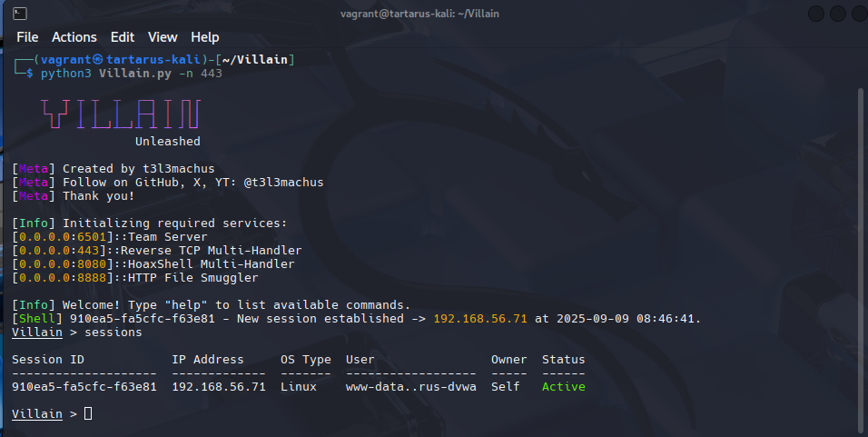This screenshot has width=868, height=437.
Task: Click the Villain prompt input cursor
Action: pos(88,414)
